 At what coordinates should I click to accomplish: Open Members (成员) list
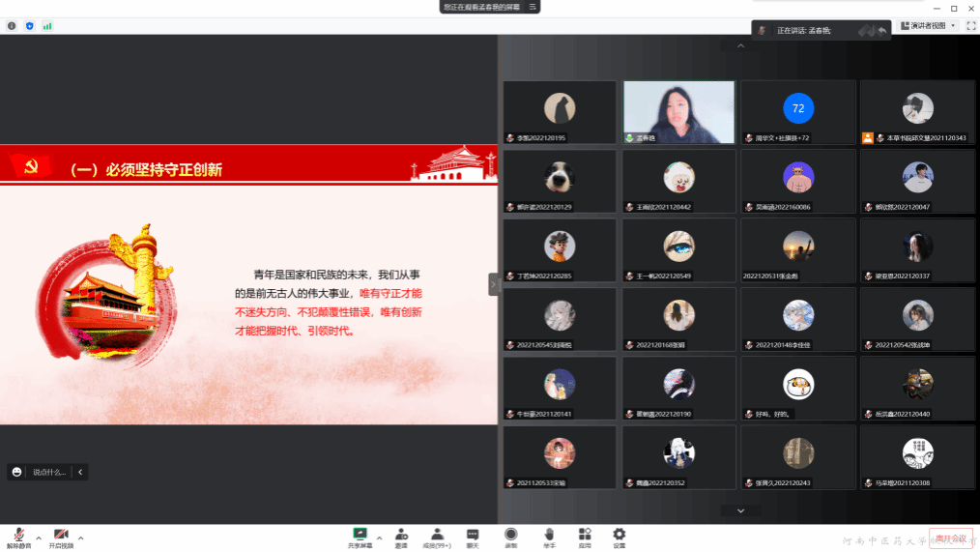click(437, 536)
